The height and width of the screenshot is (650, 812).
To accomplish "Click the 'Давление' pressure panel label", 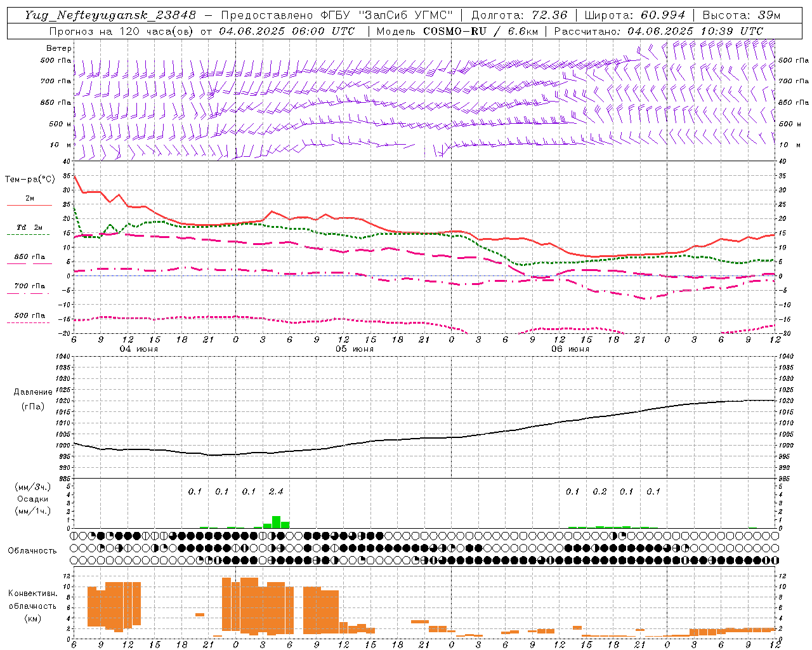I will [33, 392].
